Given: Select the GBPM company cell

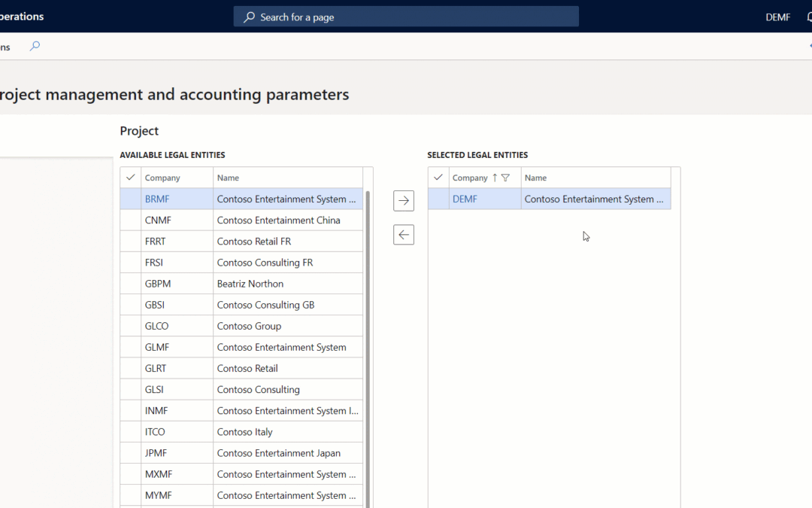Looking at the screenshot, I should pos(177,284).
